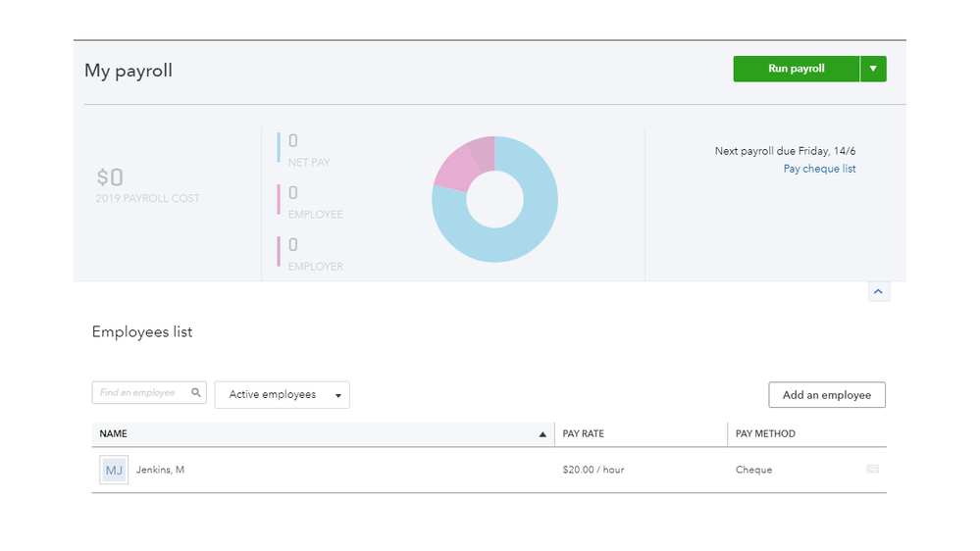Click the Add an employee button

point(827,395)
